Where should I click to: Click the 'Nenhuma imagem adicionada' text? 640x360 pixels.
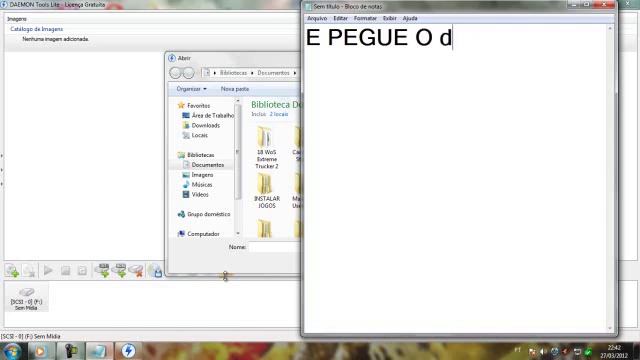(56, 39)
